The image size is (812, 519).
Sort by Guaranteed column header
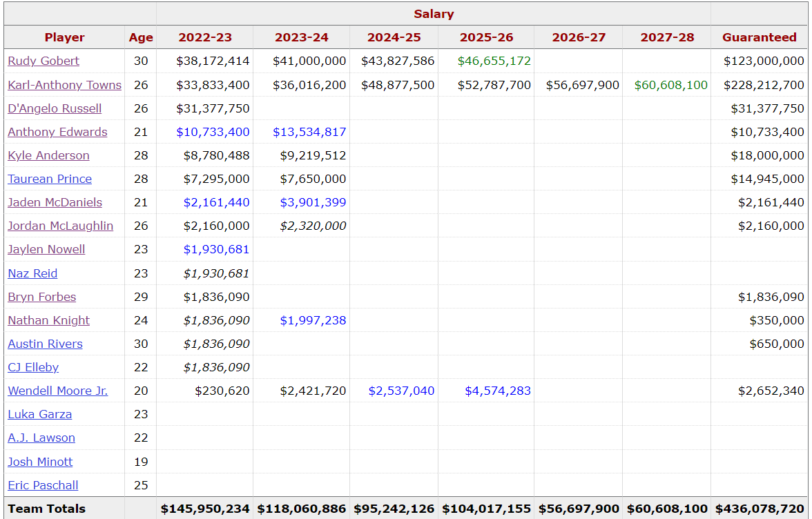(760, 37)
